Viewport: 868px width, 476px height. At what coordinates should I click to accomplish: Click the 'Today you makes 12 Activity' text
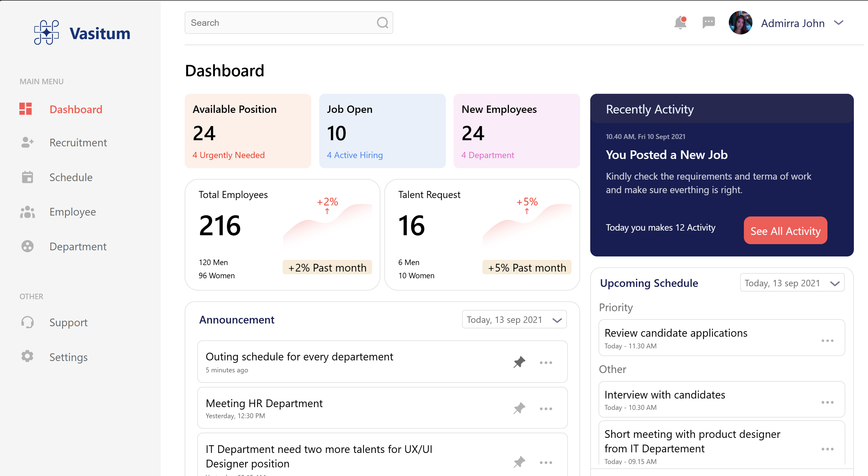click(x=660, y=228)
